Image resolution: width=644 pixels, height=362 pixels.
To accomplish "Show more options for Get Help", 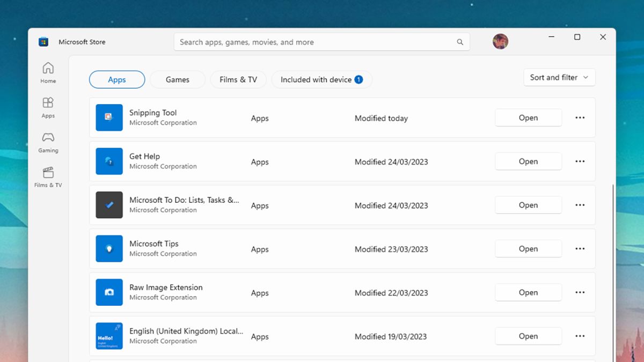I will coord(580,161).
